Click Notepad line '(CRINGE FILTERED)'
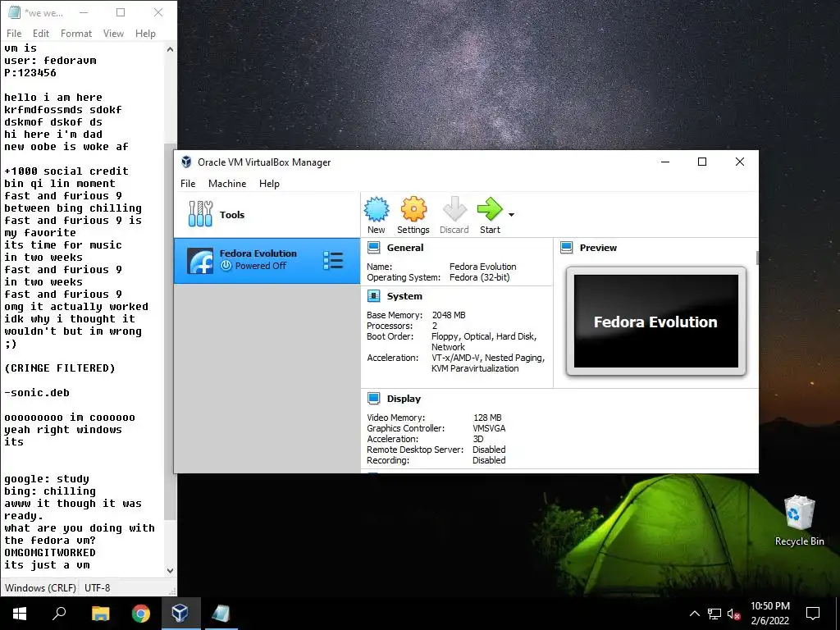Image resolution: width=840 pixels, height=630 pixels. 59,368
